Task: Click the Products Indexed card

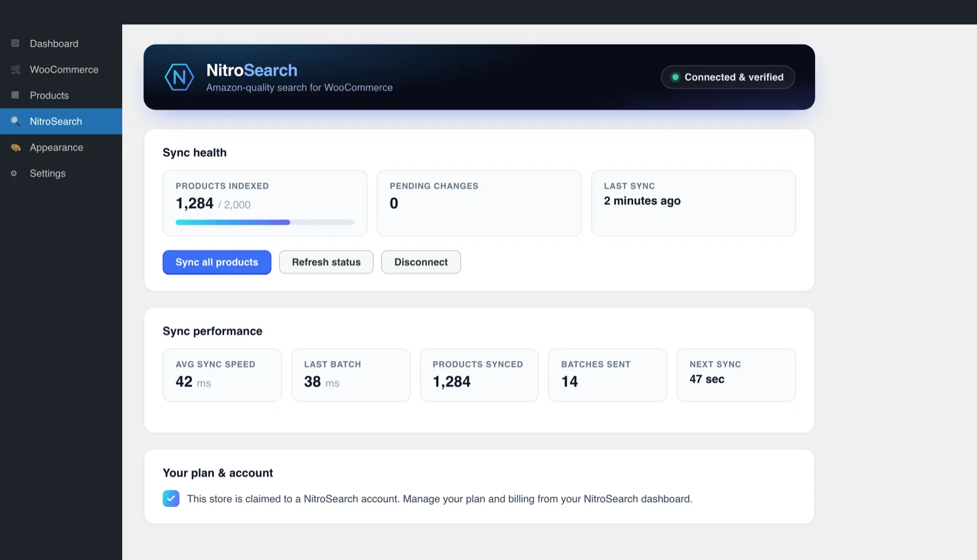Action: [x=265, y=203]
